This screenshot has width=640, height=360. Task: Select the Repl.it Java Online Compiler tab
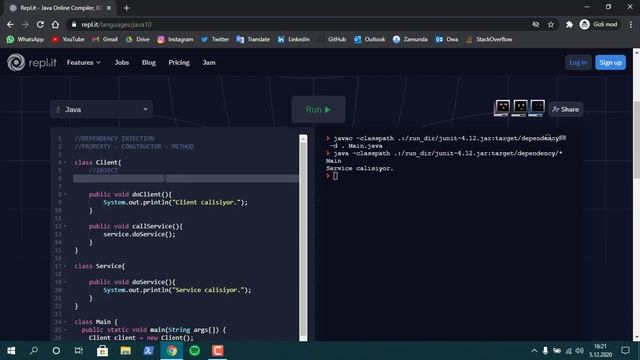(60, 8)
